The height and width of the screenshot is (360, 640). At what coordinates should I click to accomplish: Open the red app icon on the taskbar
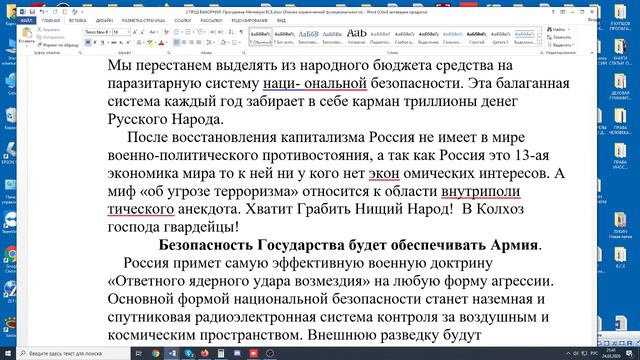pos(253,353)
